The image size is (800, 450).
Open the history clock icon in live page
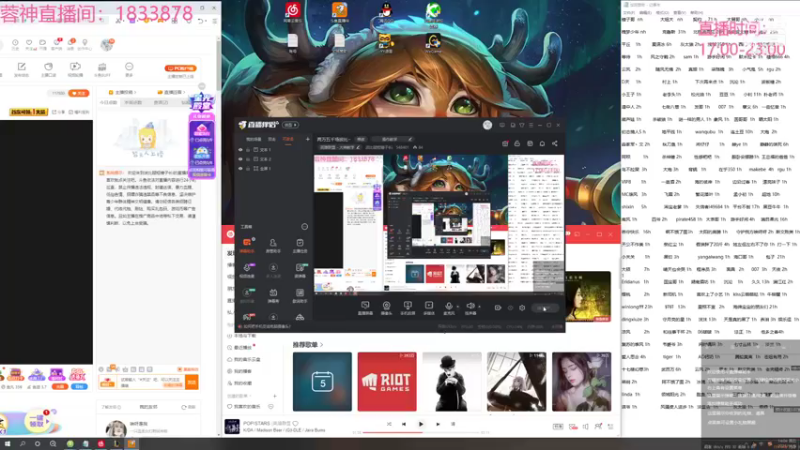tap(15, 44)
